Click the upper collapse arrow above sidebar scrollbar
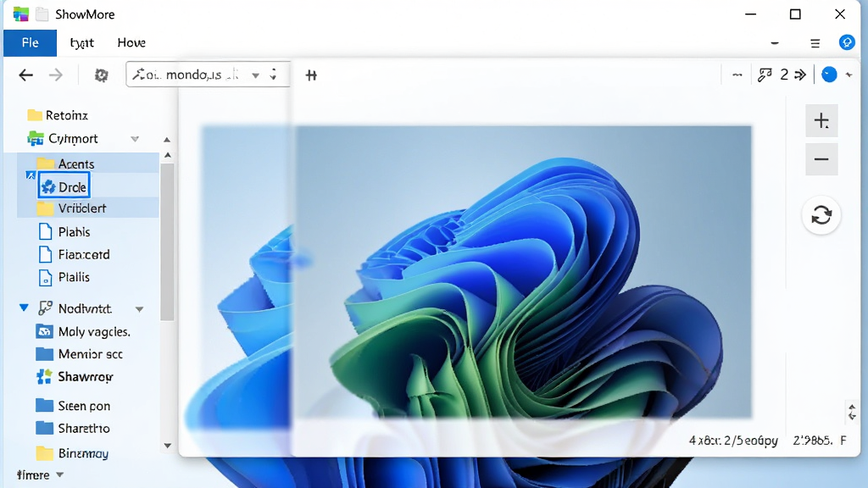The width and height of the screenshot is (868, 488). click(x=167, y=140)
